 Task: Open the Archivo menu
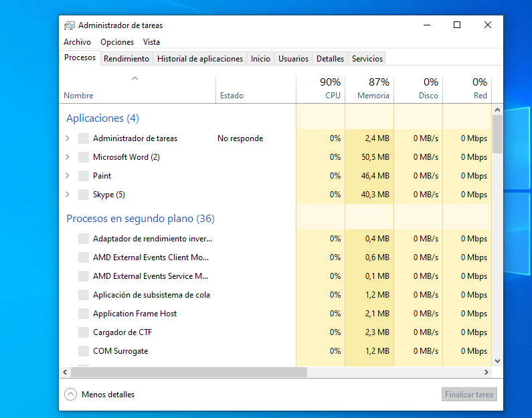point(78,42)
